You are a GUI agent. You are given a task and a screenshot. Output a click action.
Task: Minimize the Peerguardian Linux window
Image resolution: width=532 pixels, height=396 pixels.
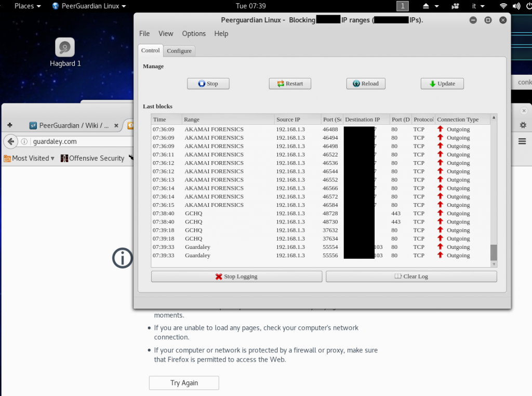pos(473,20)
